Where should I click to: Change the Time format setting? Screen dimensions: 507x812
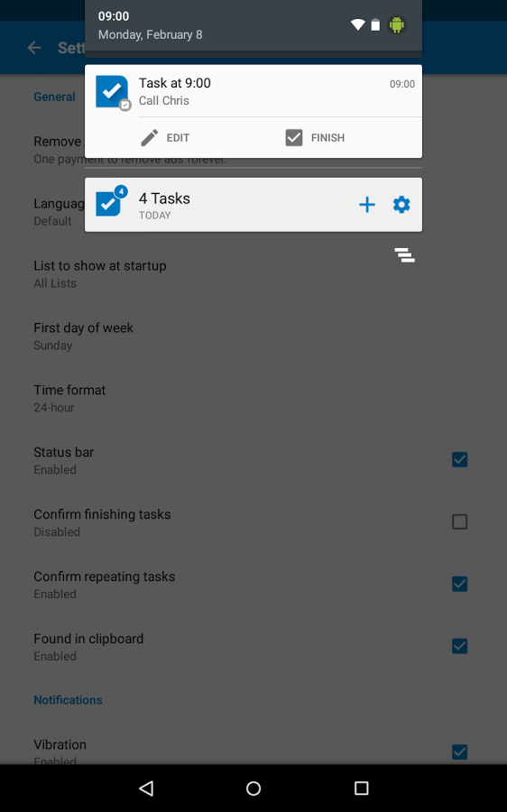[x=253, y=398]
